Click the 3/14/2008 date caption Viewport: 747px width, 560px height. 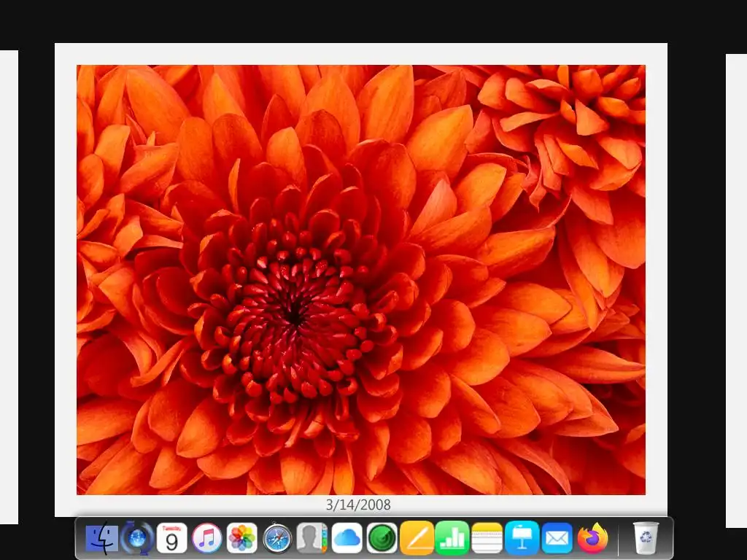pos(358,505)
